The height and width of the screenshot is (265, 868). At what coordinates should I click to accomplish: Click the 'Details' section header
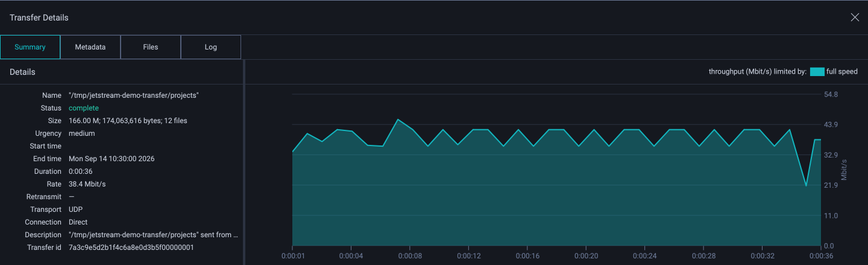pyautogui.click(x=22, y=72)
